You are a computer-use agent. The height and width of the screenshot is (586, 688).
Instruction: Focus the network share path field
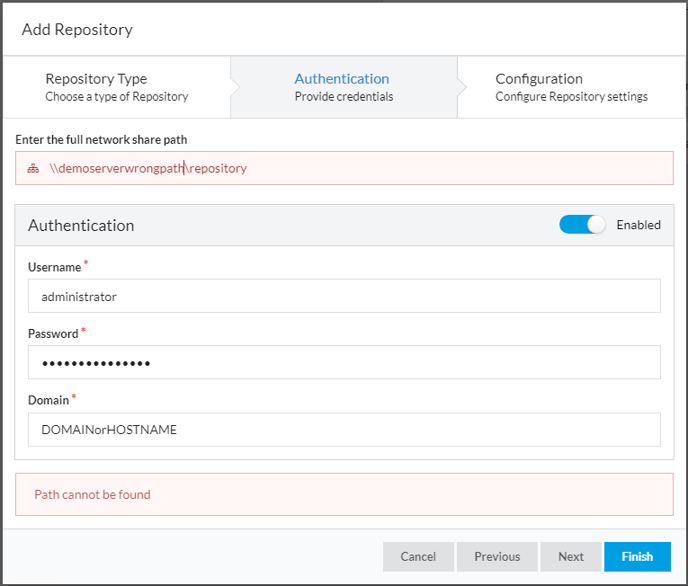(x=344, y=168)
